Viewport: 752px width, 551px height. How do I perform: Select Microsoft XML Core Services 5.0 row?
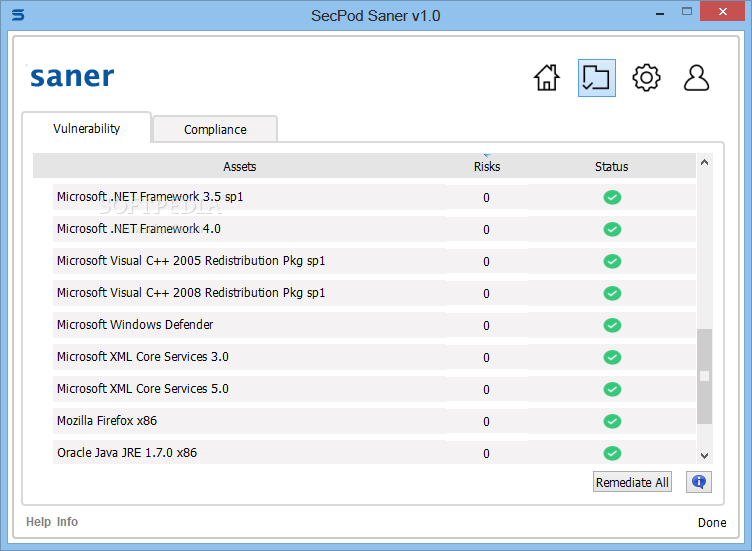point(374,389)
